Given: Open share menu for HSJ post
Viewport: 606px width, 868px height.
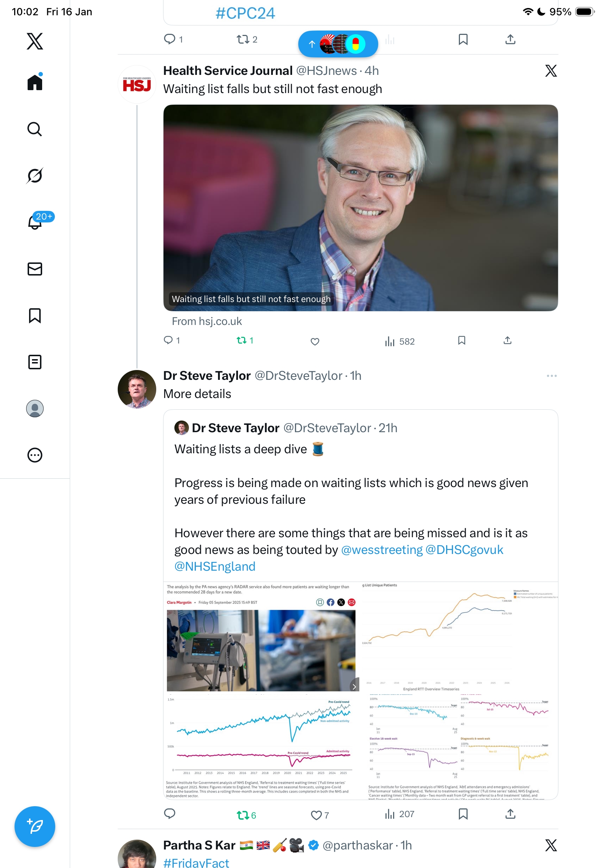Looking at the screenshot, I should 507,341.
